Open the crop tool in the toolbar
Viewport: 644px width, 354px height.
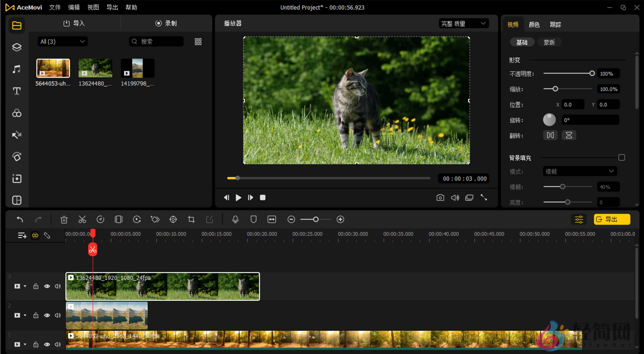(x=191, y=219)
